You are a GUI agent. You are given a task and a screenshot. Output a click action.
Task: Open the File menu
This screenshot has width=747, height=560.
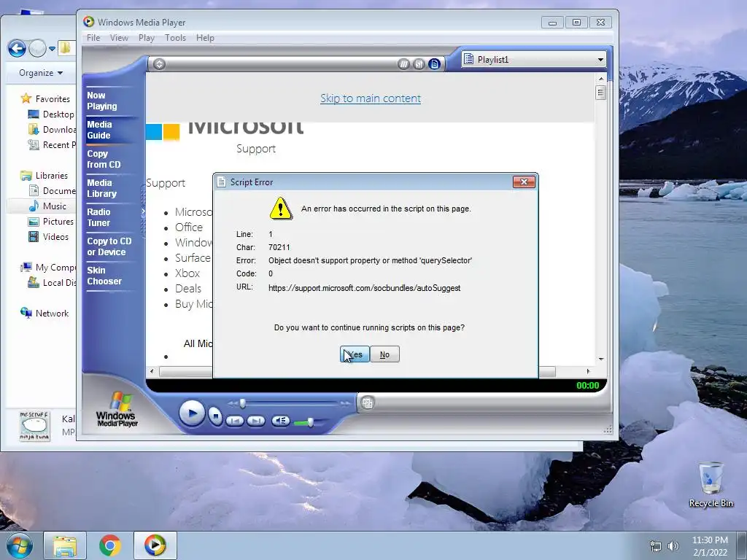(93, 38)
